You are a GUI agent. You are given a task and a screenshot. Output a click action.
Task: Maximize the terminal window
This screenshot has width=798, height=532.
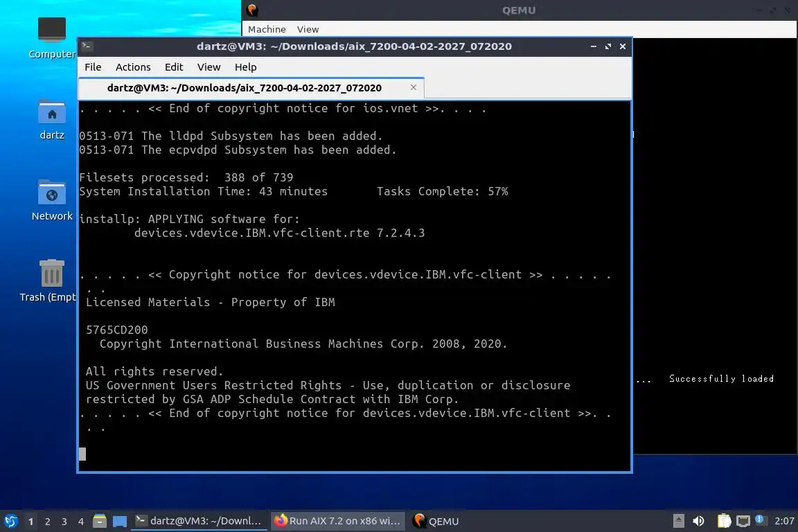tap(608, 46)
